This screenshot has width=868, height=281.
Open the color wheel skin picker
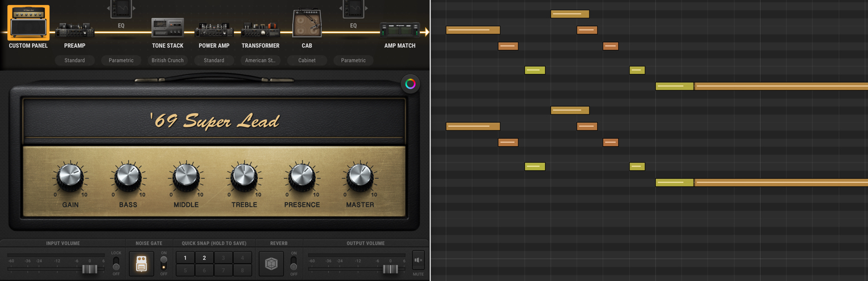410,84
